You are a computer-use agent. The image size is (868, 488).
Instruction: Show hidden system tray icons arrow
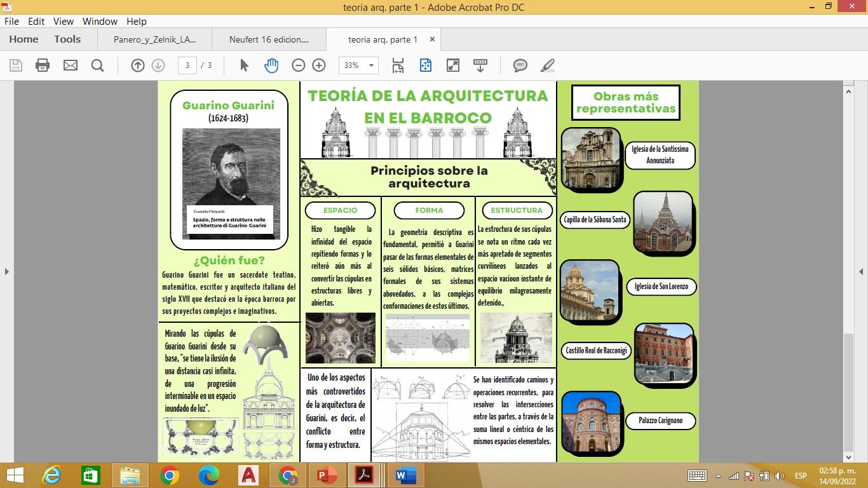point(719,476)
